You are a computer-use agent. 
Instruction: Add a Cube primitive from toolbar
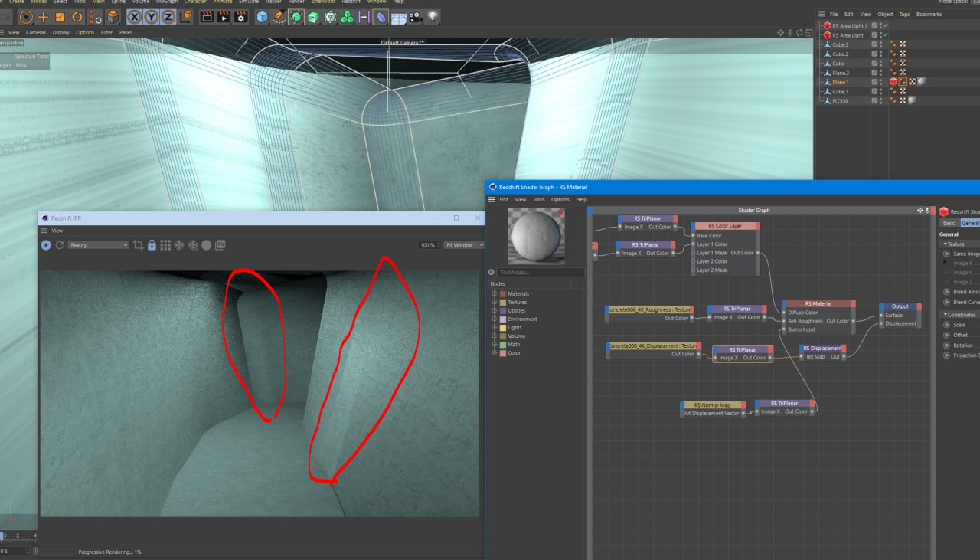(x=263, y=17)
